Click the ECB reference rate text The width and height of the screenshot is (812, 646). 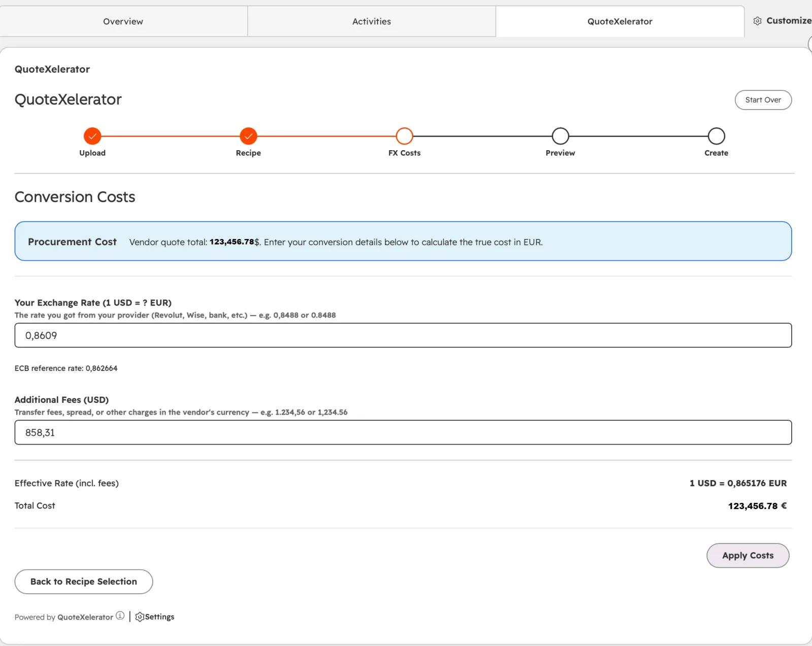[66, 368]
